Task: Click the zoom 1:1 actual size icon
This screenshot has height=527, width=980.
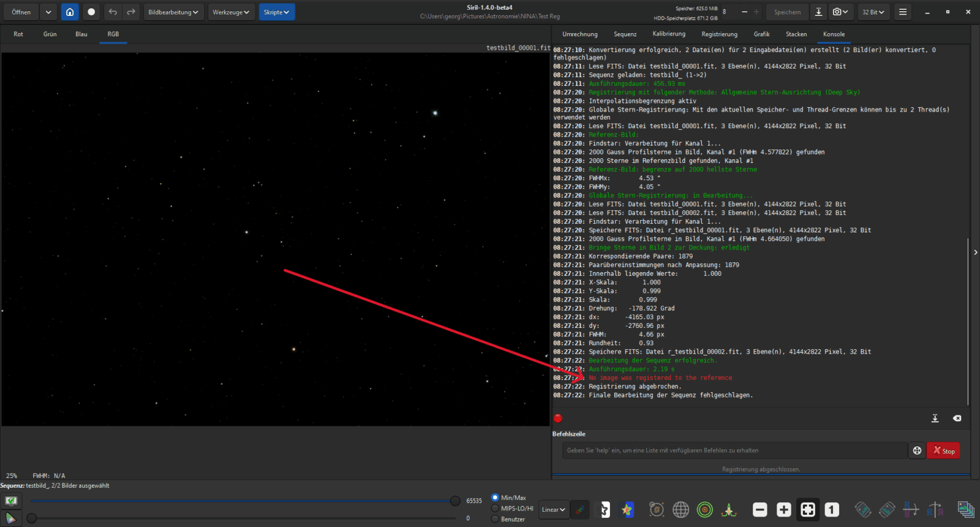Action: pos(831,510)
